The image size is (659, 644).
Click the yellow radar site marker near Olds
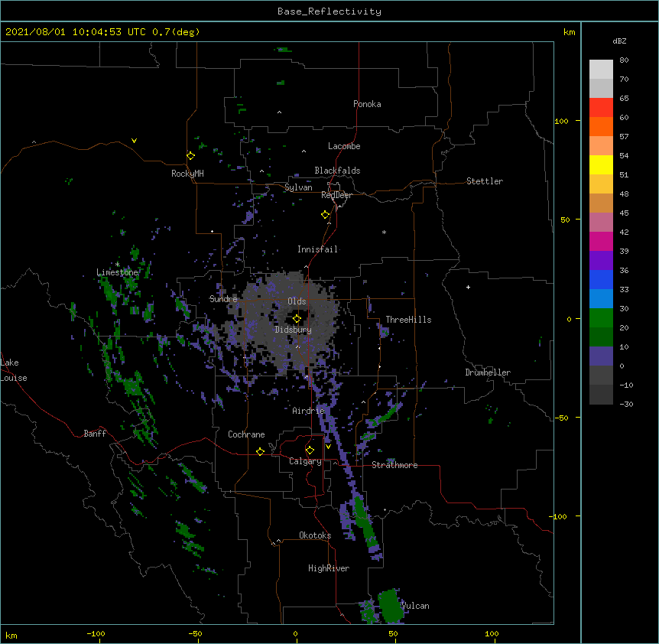(x=297, y=318)
